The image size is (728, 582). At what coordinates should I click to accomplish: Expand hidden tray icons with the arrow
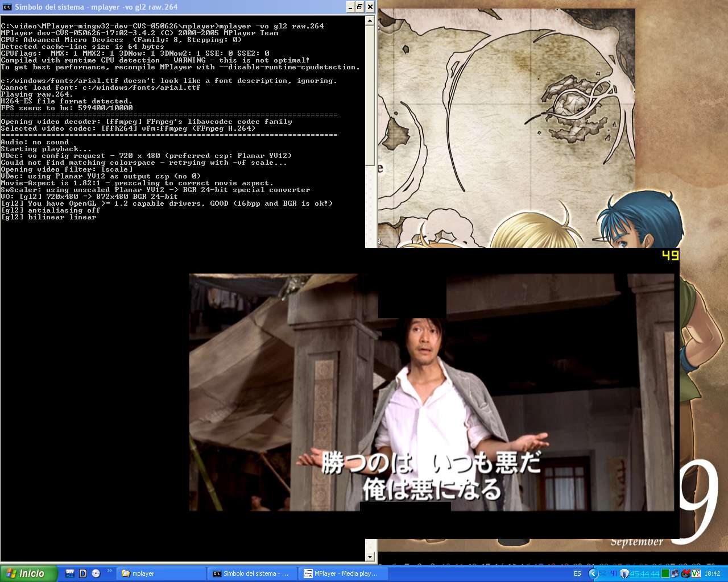[593, 574]
